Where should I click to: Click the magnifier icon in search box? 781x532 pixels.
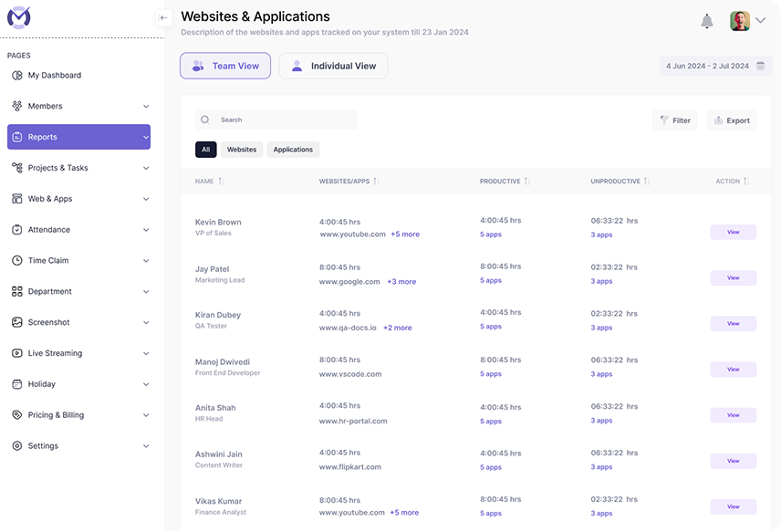tap(205, 120)
